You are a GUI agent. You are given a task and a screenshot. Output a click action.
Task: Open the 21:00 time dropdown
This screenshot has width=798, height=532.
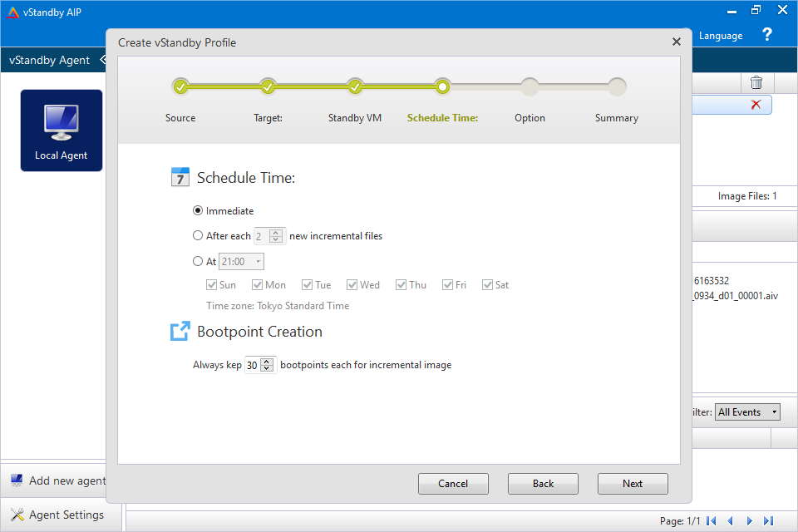[241, 262]
